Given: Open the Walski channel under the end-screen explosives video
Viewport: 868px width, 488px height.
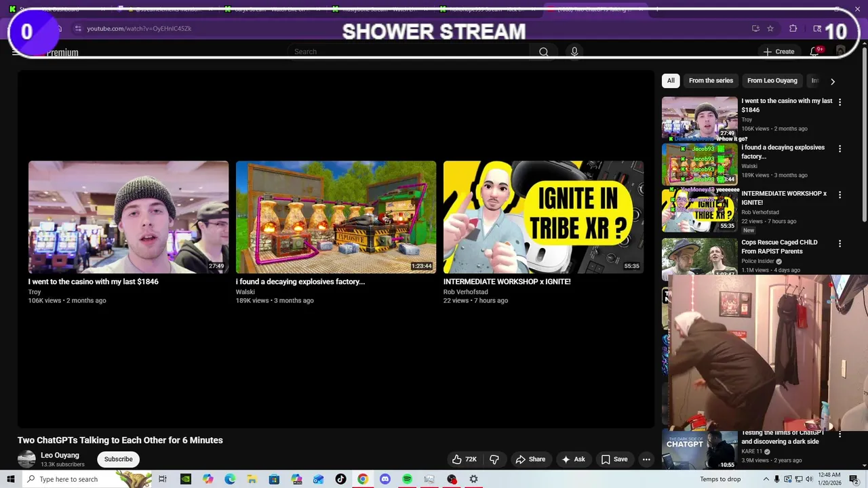Looking at the screenshot, I should (245, 292).
